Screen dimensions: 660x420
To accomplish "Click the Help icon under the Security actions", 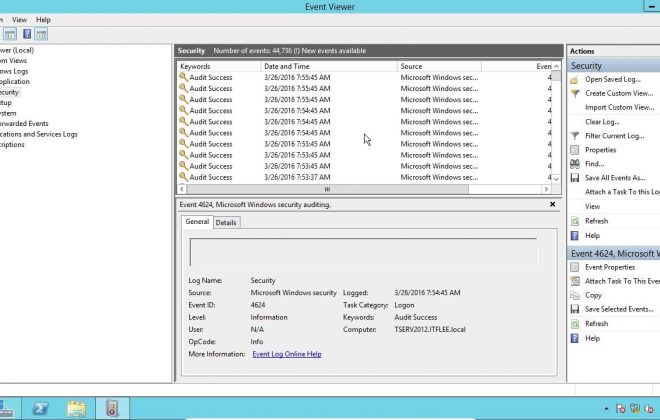I will 575,236.
